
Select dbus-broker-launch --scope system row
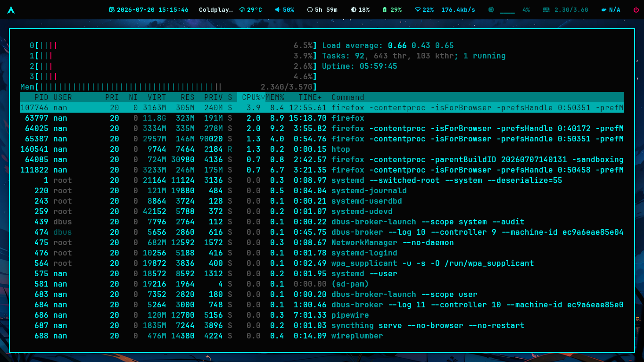click(x=322, y=222)
